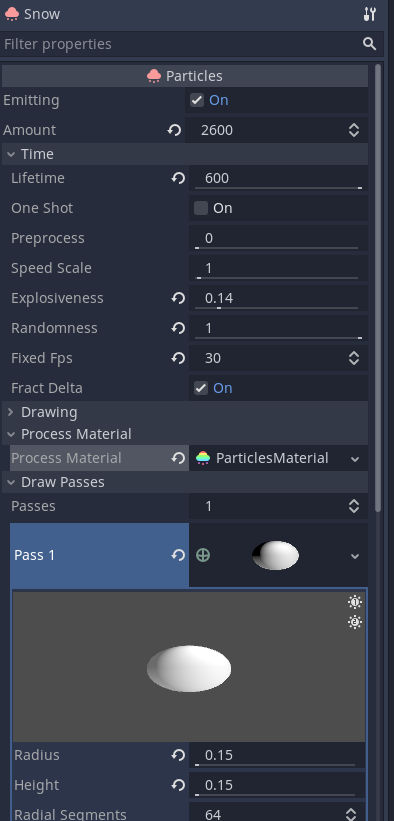Viewport: 394px width, 821px height.
Task: Disable the Emitting checkbox
Action: point(197,100)
